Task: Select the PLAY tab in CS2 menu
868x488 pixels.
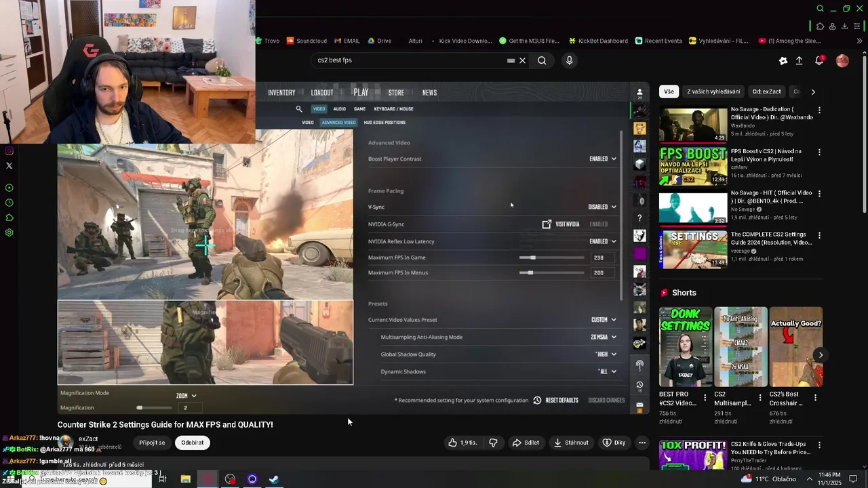Action: (361, 92)
